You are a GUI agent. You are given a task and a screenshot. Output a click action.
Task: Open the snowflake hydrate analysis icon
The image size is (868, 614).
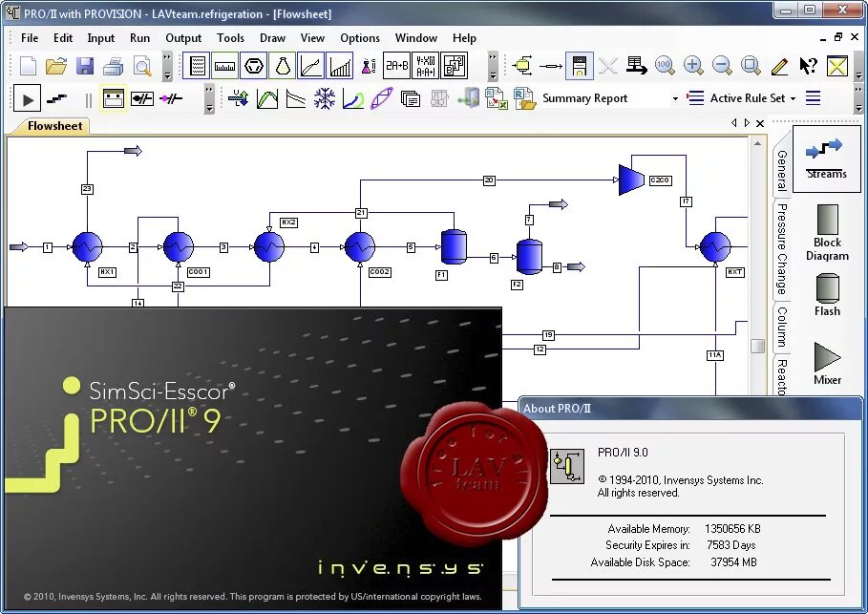[325, 99]
